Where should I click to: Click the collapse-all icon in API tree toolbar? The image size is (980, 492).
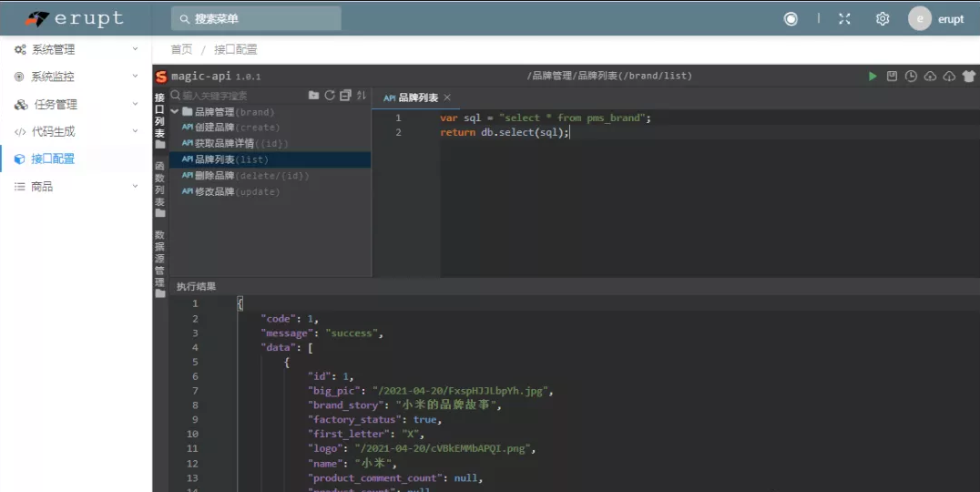point(345,96)
